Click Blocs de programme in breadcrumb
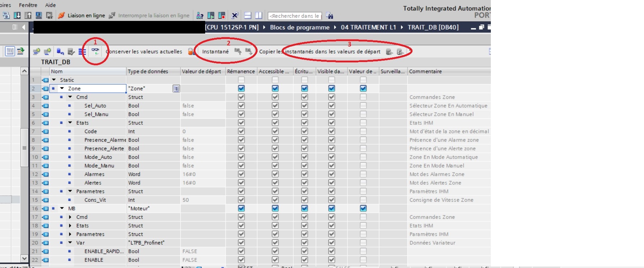This screenshot has height=268, width=644. tap(299, 27)
